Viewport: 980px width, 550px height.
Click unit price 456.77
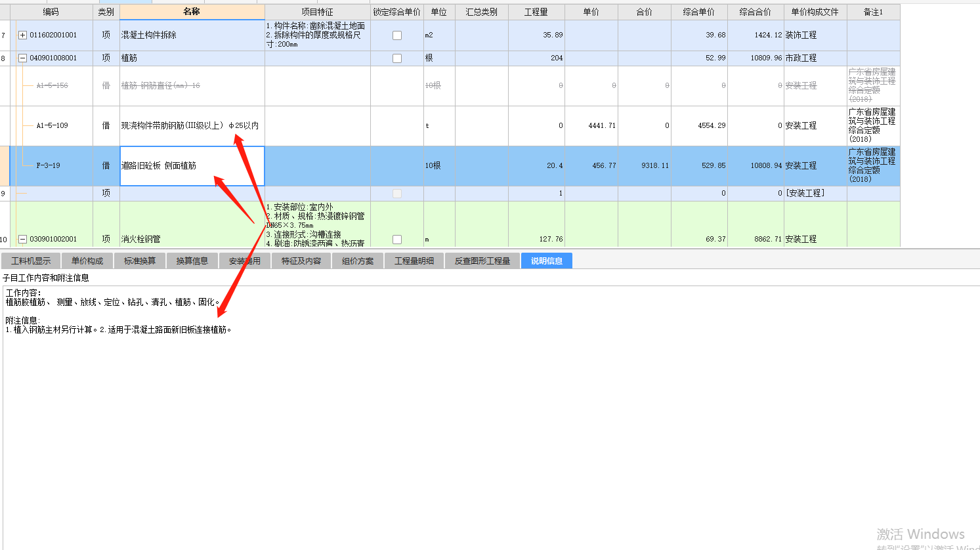tap(604, 166)
